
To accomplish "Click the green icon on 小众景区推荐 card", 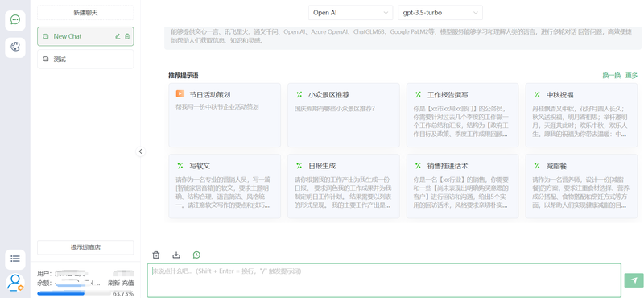I will pyautogui.click(x=299, y=94).
